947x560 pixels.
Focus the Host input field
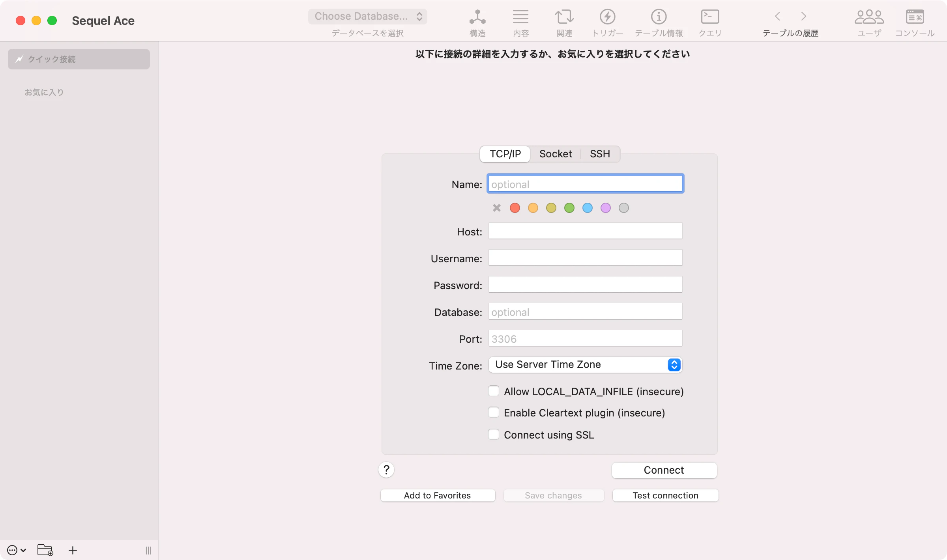pyautogui.click(x=586, y=231)
